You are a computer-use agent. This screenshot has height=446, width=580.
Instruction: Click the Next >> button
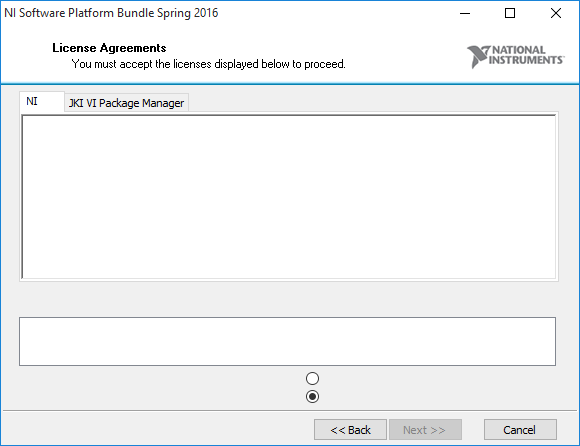pos(425,430)
